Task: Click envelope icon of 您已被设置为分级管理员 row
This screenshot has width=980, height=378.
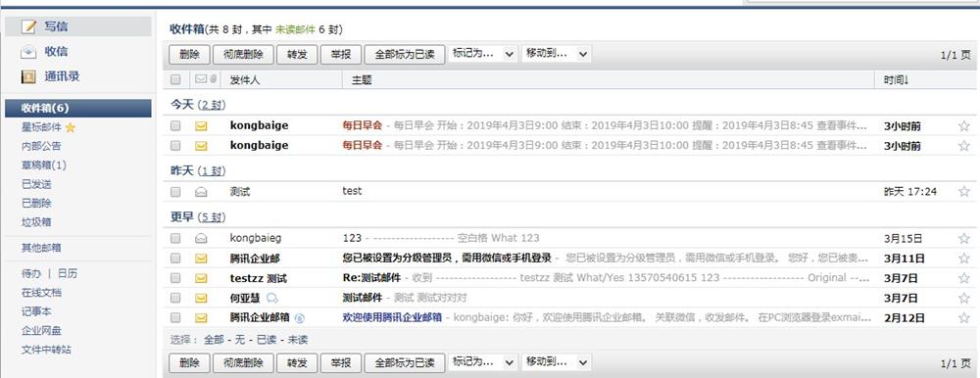Action: click(201, 259)
